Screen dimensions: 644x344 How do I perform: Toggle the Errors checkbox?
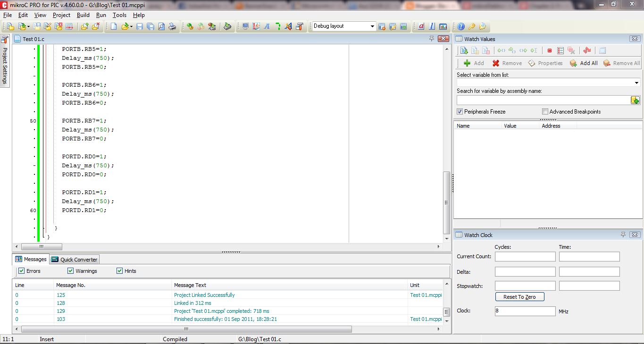click(x=21, y=271)
